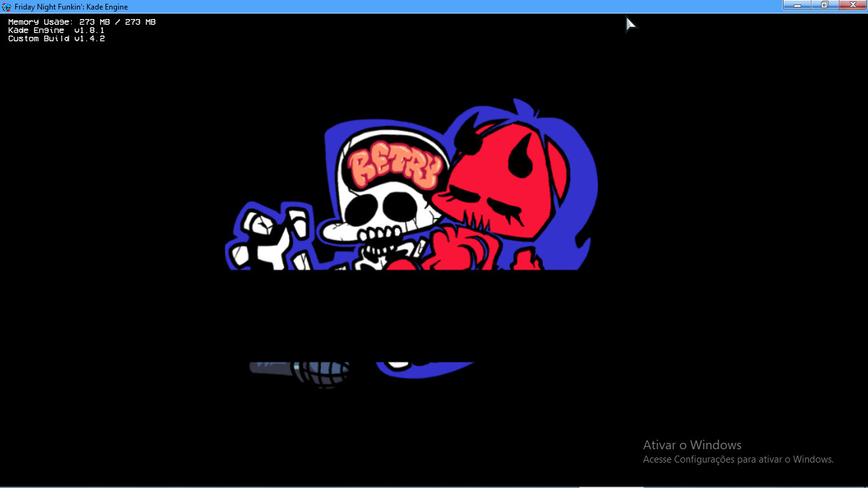This screenshot has width=868, height=488.
Task: Click the Friday Night Funkin' title bar icon
Action: pyautogui.click(x=7, y=6)
